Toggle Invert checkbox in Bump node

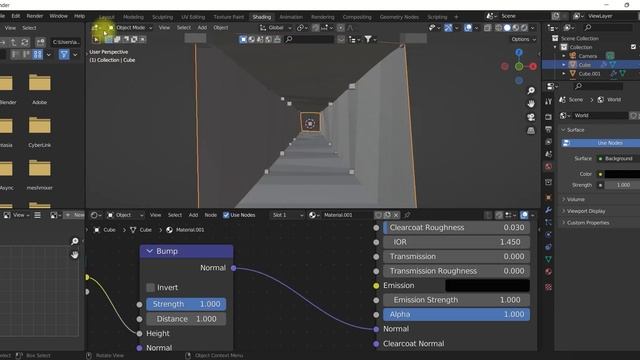pyautogui.click(x=150, y=287)
